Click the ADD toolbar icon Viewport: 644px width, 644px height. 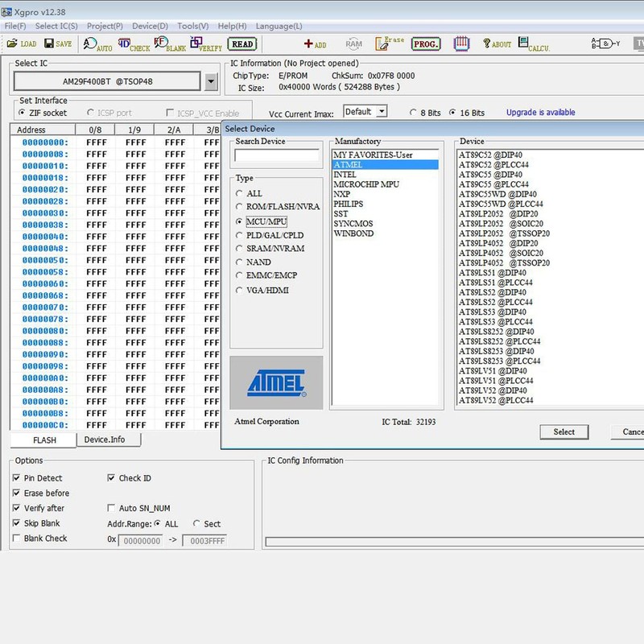(315, 44)
